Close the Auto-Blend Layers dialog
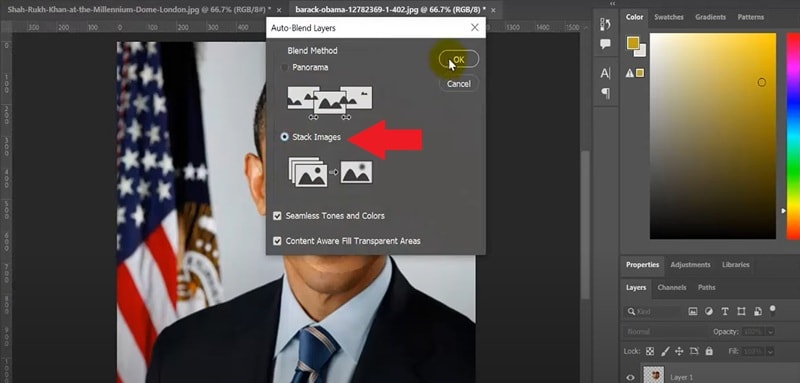 click(474, 28)
